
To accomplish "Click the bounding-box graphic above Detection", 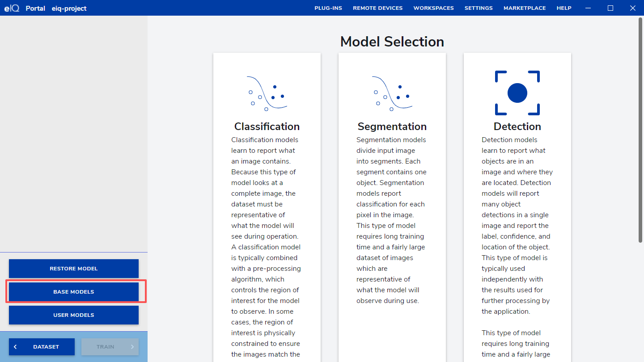I will 517,93.
